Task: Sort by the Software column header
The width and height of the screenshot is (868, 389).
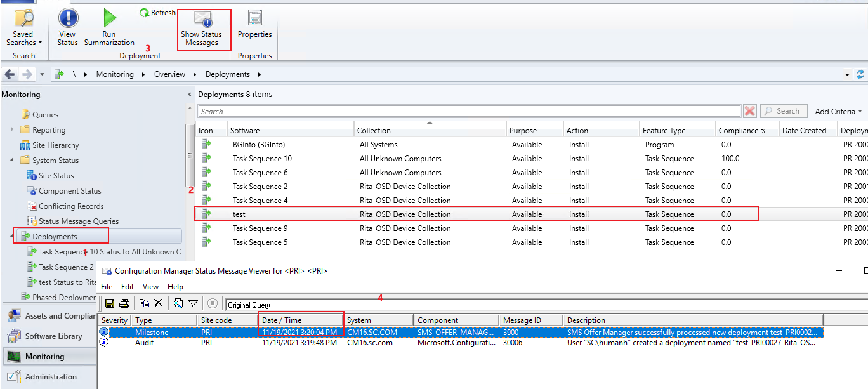Action: 291,130
